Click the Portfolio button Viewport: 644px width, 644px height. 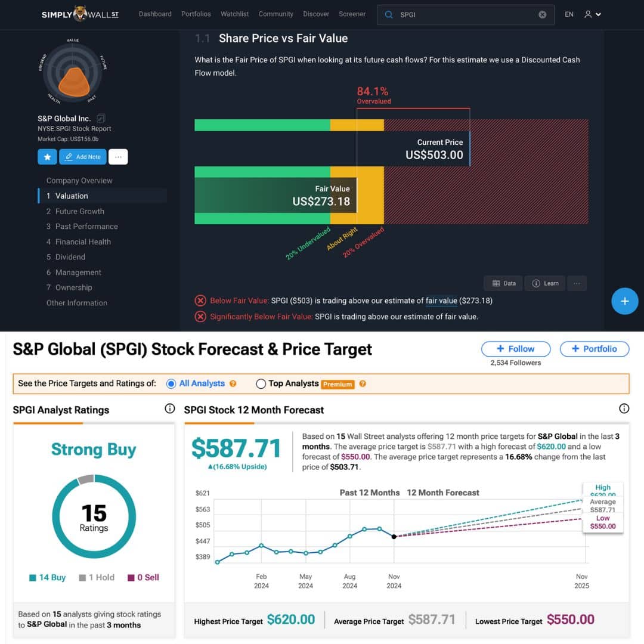coord(595,349)
